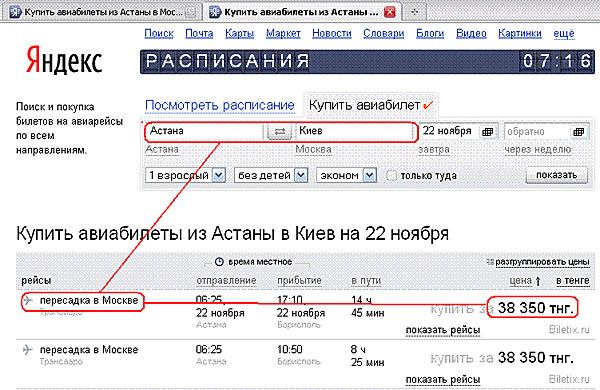Click the Киев destination input field
The width and height of the screenshot is (600, 390).
[354, 131]
